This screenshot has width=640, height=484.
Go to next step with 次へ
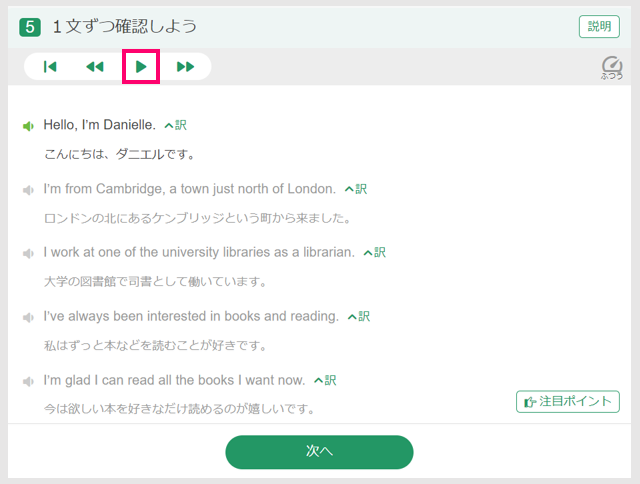(x=319, y=452)
